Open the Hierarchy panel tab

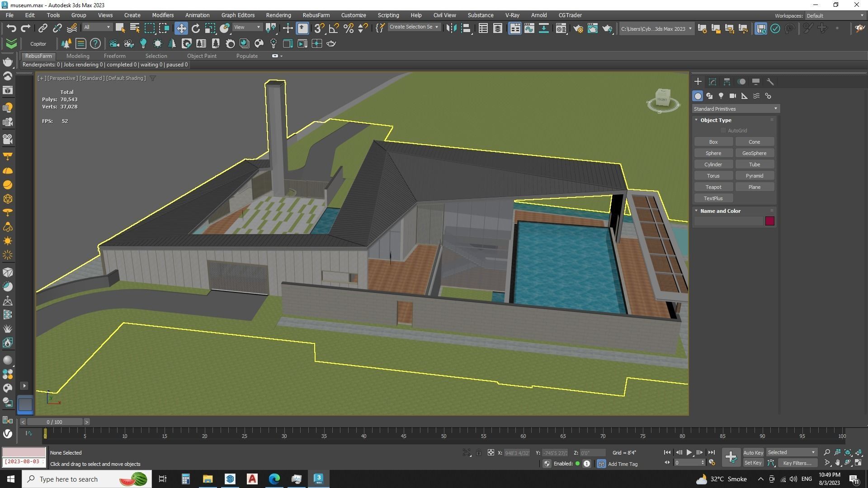[x=727, y=82]
